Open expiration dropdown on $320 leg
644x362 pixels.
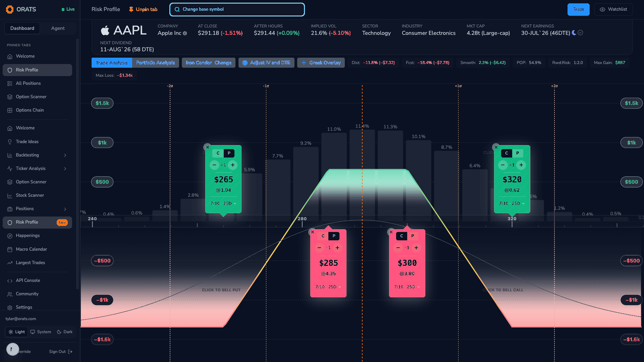point(512,203)
